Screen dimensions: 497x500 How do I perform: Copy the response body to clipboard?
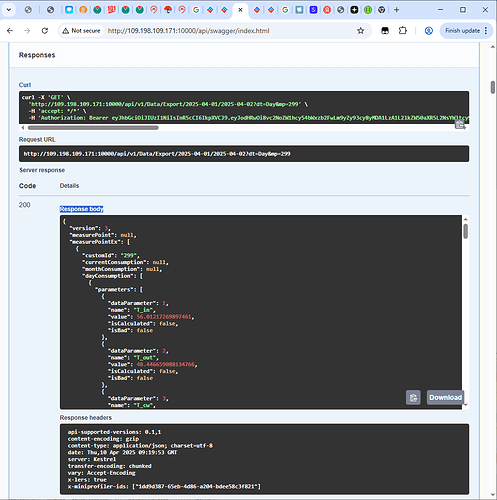tap(413, 398)
